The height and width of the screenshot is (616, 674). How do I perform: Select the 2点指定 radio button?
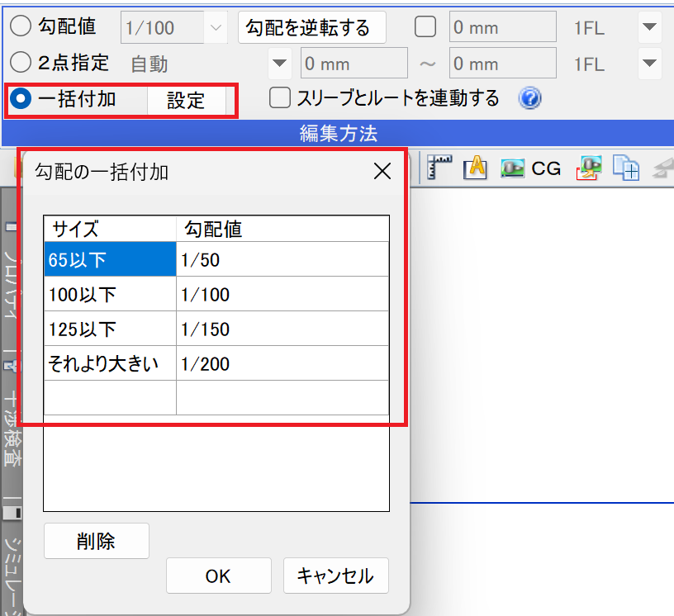tap(21, 63)
